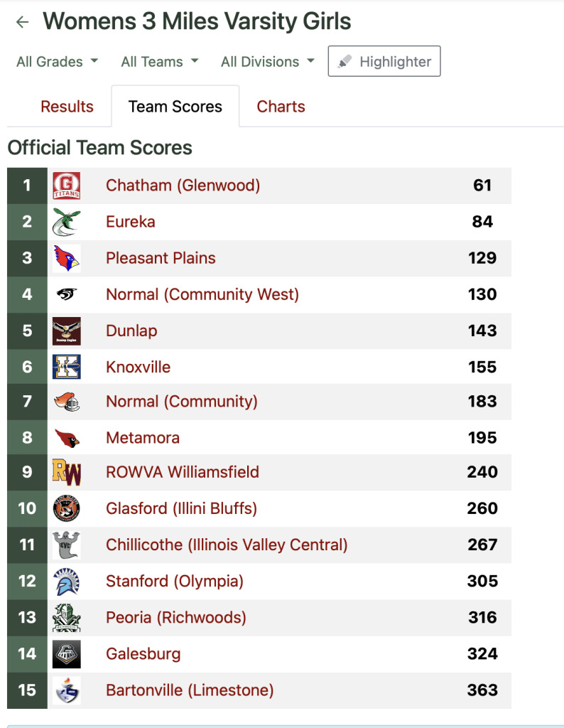Switch to the Results tab
This screenshot has width=564, height=728.
point(67,107)
